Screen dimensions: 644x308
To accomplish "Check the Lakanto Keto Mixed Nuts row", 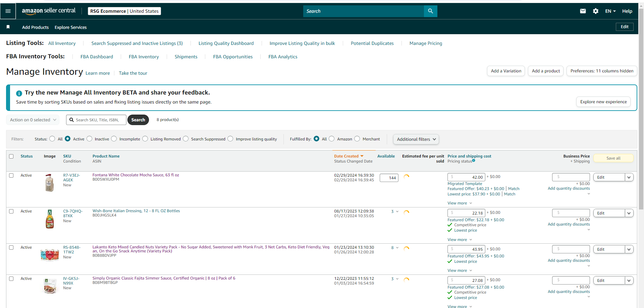I will [x=11, y=247].
